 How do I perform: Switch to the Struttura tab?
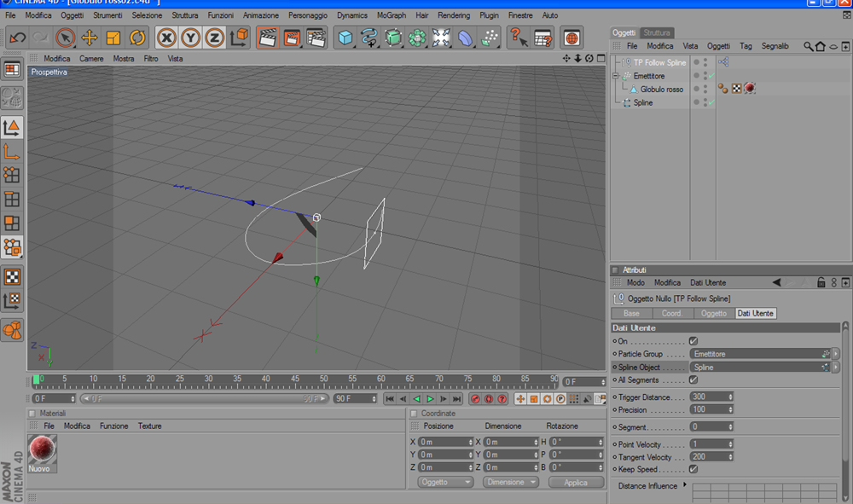coord(657,32)
